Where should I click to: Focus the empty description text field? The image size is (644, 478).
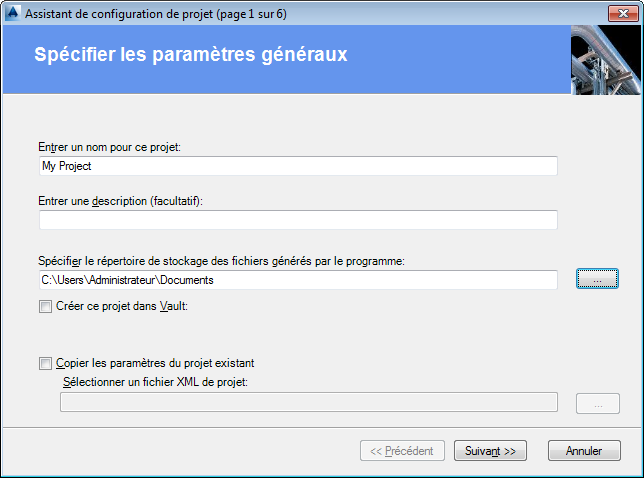pos(298,220)
